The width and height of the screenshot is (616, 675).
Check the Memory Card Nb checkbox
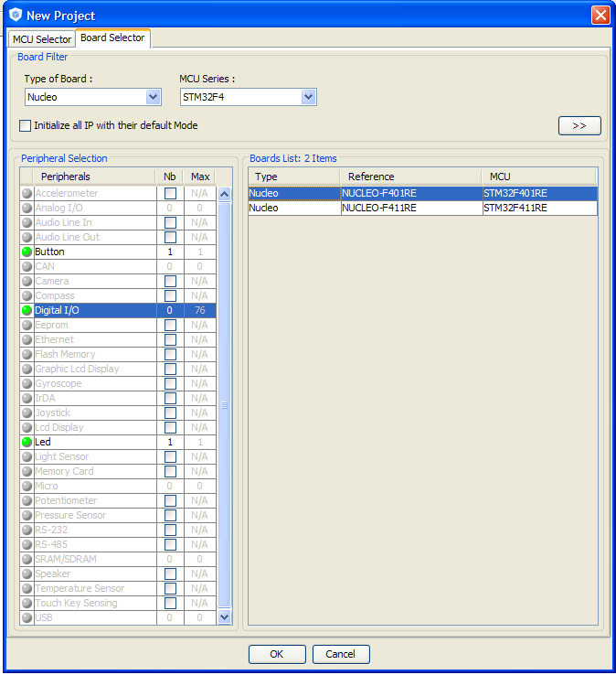tap(170, 471)
